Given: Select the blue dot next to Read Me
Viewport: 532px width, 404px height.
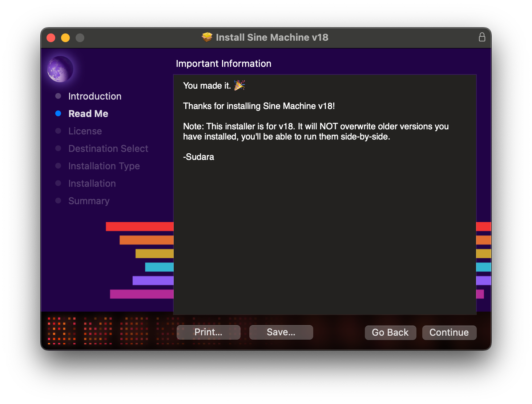Looking at the screenshot, I should [x=59, y=113].
